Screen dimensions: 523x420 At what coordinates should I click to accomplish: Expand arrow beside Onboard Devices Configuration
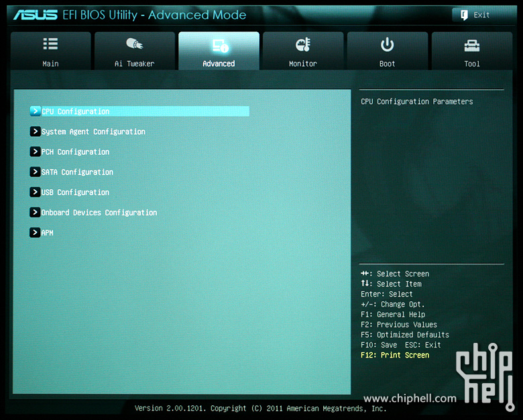tap(35, 212)
